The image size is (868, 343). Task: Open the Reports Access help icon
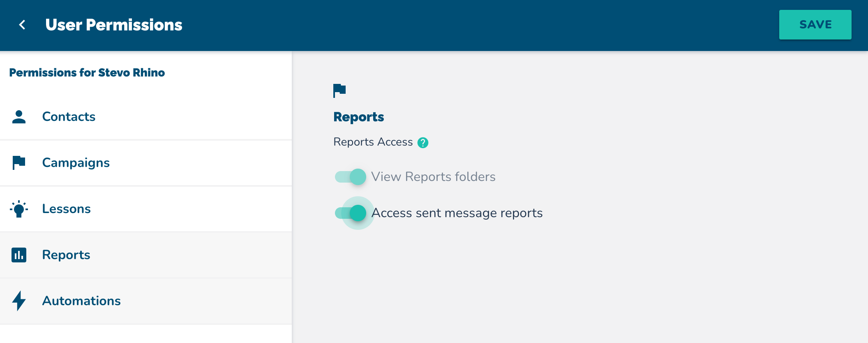point(423,143)
